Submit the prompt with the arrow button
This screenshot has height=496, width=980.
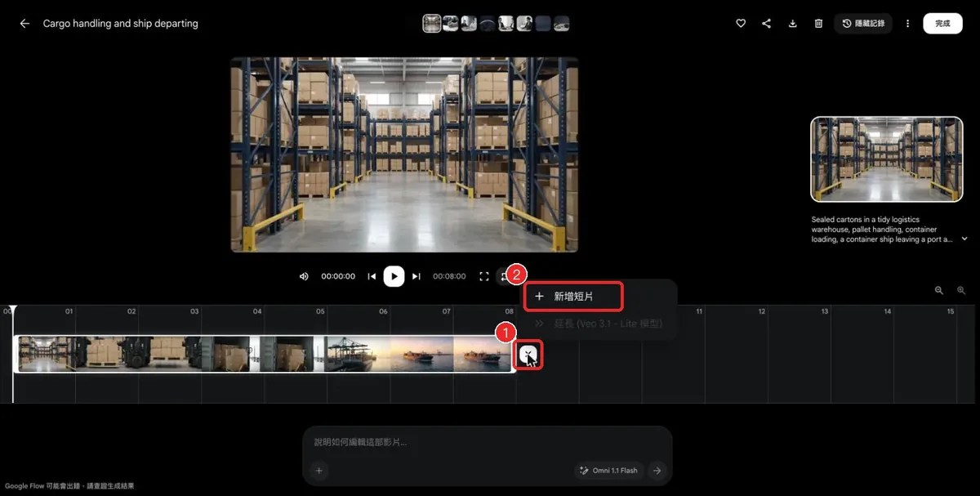click(x=657, y=471)
